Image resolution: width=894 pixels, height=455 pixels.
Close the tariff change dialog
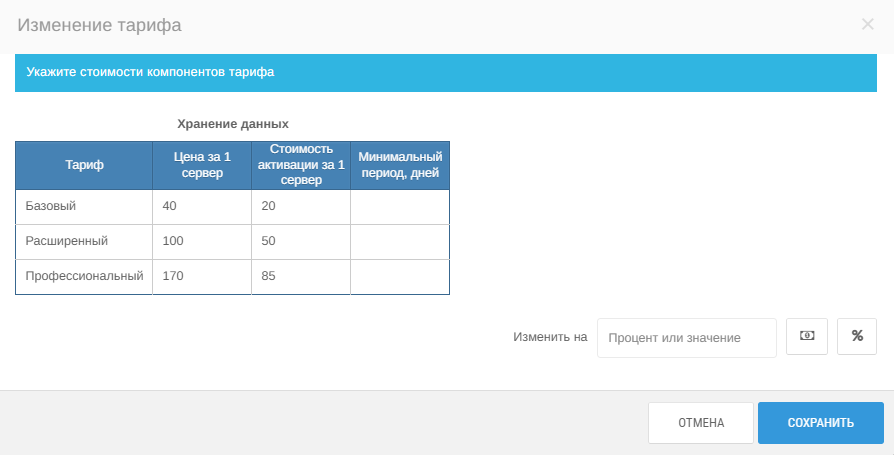coord(868,25)
